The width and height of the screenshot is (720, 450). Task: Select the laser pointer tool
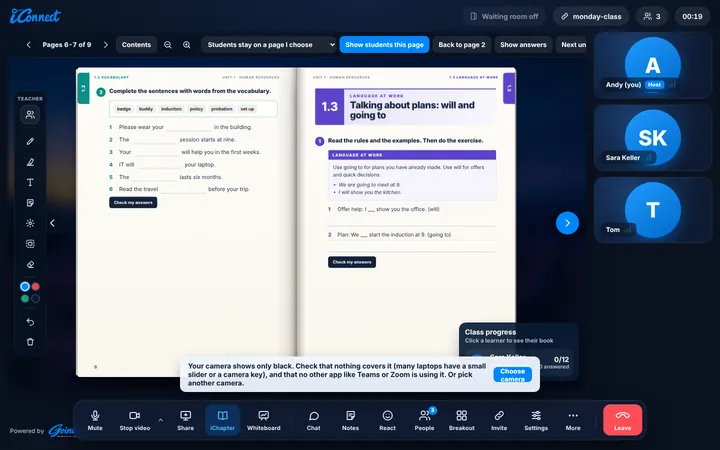(x=30, y=223)
